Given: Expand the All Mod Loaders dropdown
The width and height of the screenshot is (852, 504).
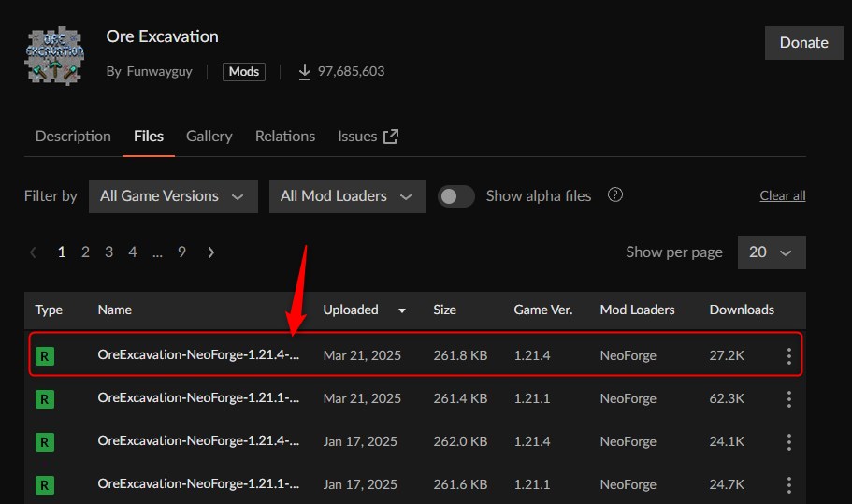Looking at the screenshot, I should pos(348,196).
